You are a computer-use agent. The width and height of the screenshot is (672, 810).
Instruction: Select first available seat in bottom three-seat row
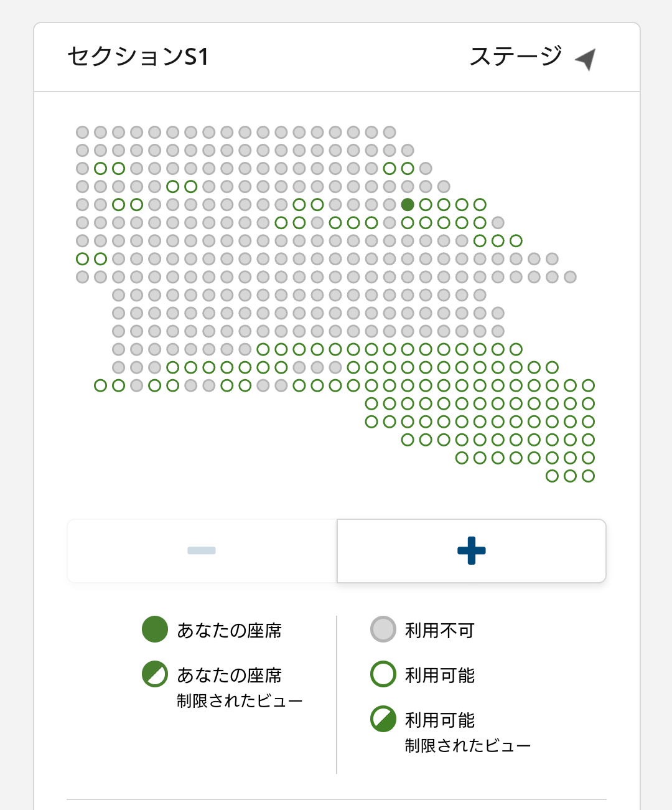[552, 476]
